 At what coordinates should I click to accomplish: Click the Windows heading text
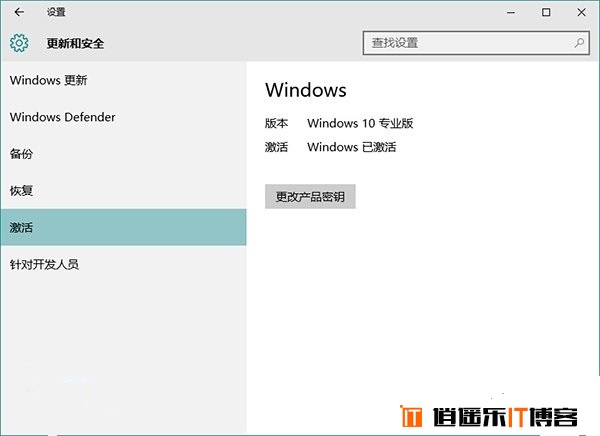pos(306,90)
